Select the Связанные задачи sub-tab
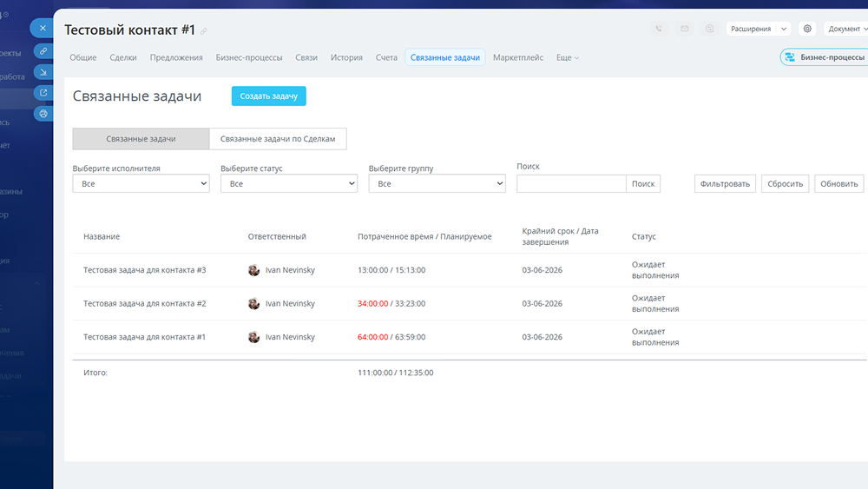 pyautogui.click(x=141, y=139)
